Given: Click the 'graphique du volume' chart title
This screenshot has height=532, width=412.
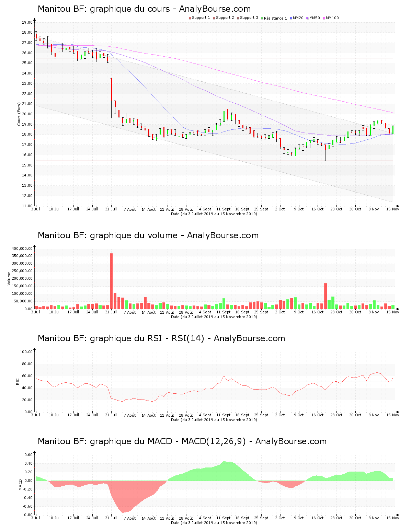Looking at the screenshot, I should [148, 235].
